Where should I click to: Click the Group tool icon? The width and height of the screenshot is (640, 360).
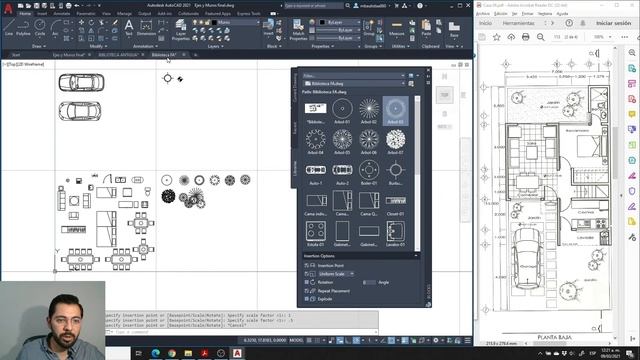coord(369,28)
